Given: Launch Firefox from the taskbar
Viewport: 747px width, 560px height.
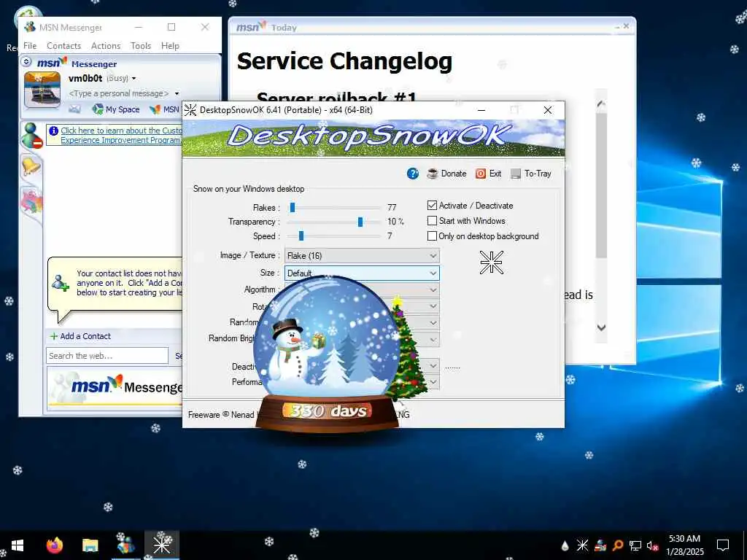Looking at the screenshot, I should 54,545.
